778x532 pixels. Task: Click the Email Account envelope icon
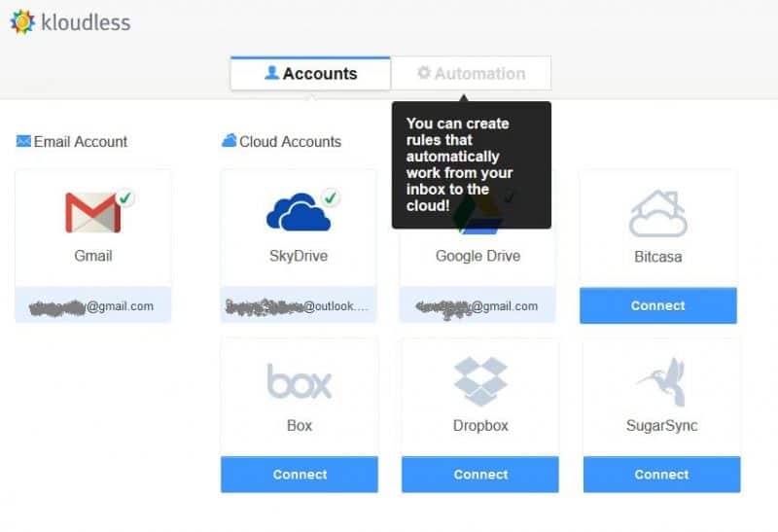pos(23,141)
